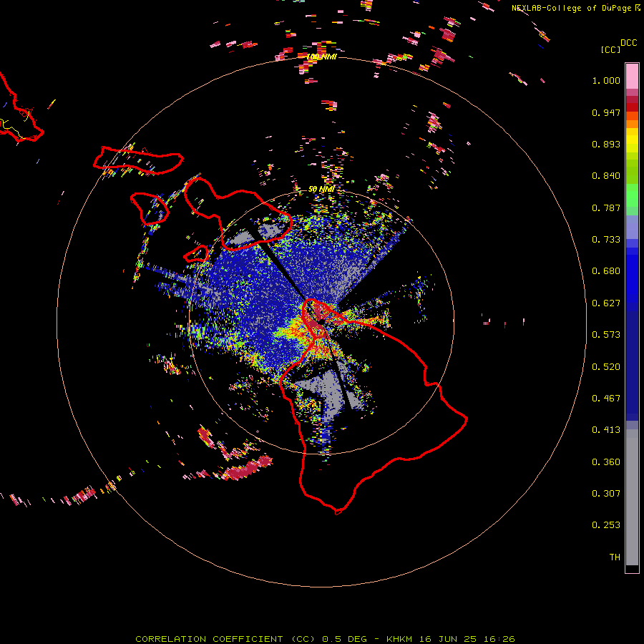Click the 0.947 color scale label
This screenshot has width=644, height=644.
click(x=606, y=112)
